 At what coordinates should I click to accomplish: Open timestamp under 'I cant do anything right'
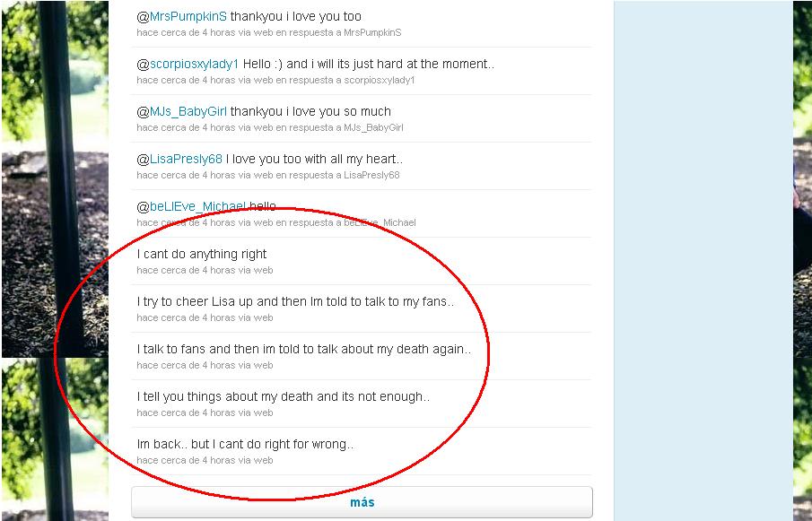point(187,271)
